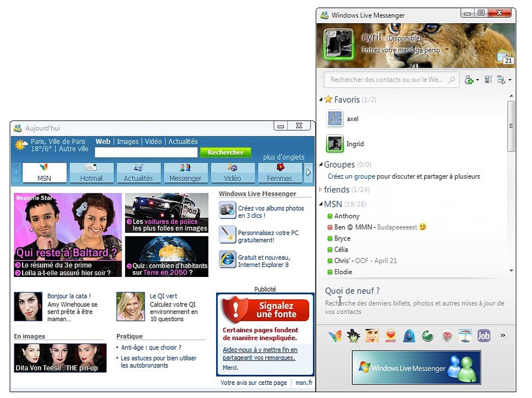Click the Internet Explorer 8 icon

click(x=227, y=259)
